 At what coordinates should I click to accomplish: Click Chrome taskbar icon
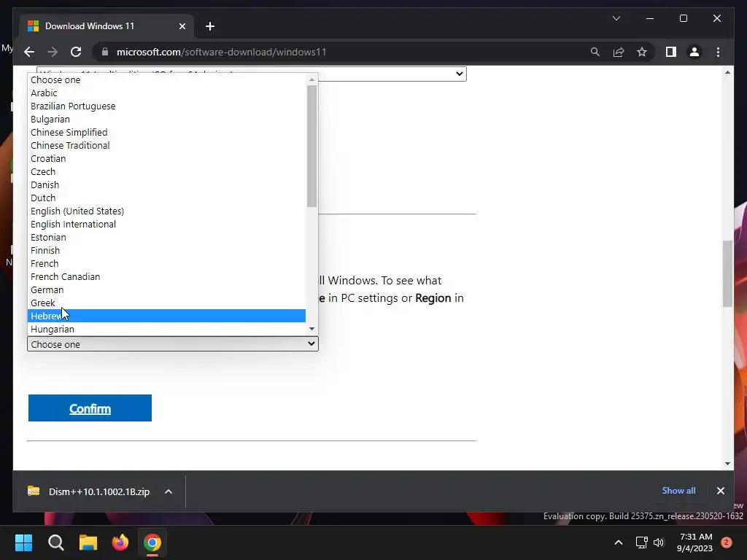[152, 542]
